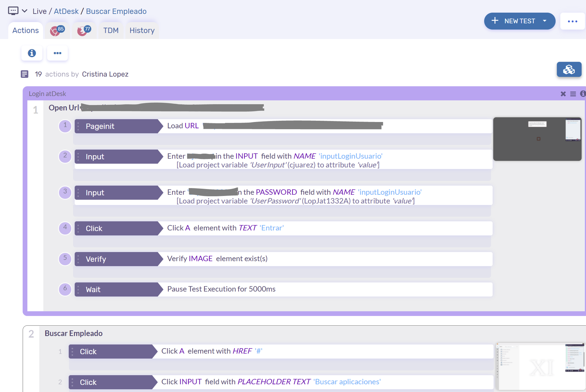This screenshot has width=586, height=392.
Task: Expand the chevron next to the monitor icon
Action: tap(24, 11)
